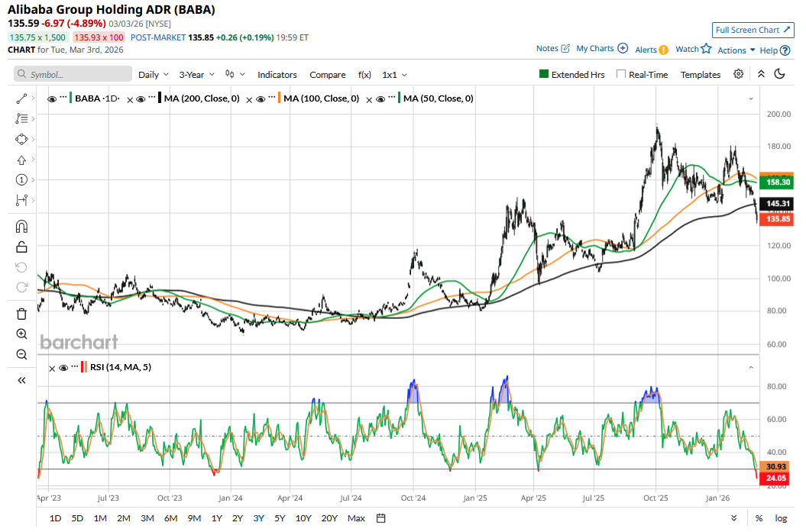Select the trend line drawing tool
Screen dimensions: 806x532
click(21, 98)
